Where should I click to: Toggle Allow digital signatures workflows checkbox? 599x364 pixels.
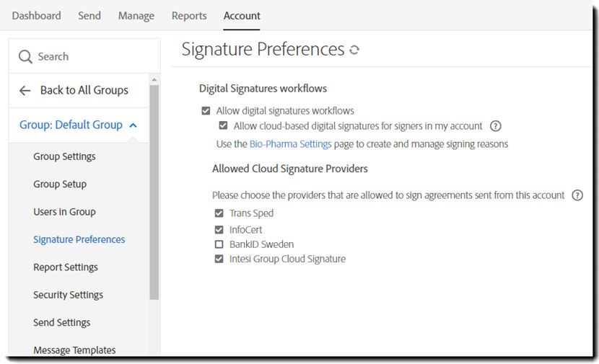coord(206,111)
